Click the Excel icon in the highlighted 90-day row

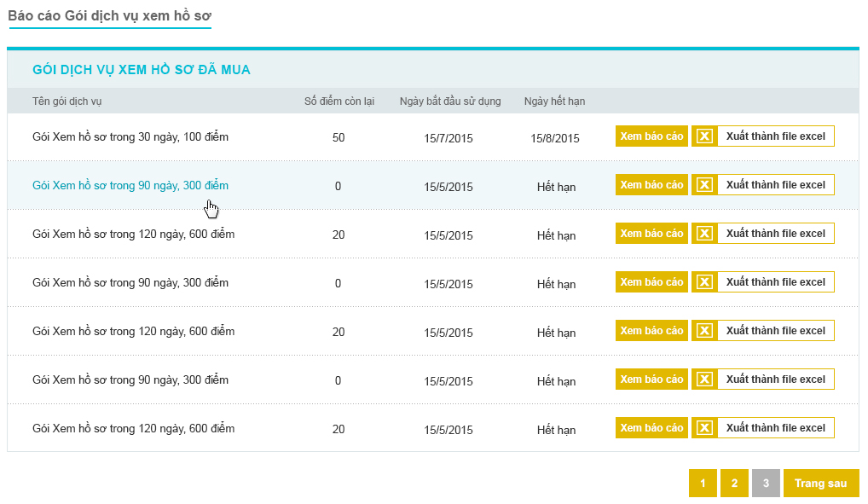point(704,185)
